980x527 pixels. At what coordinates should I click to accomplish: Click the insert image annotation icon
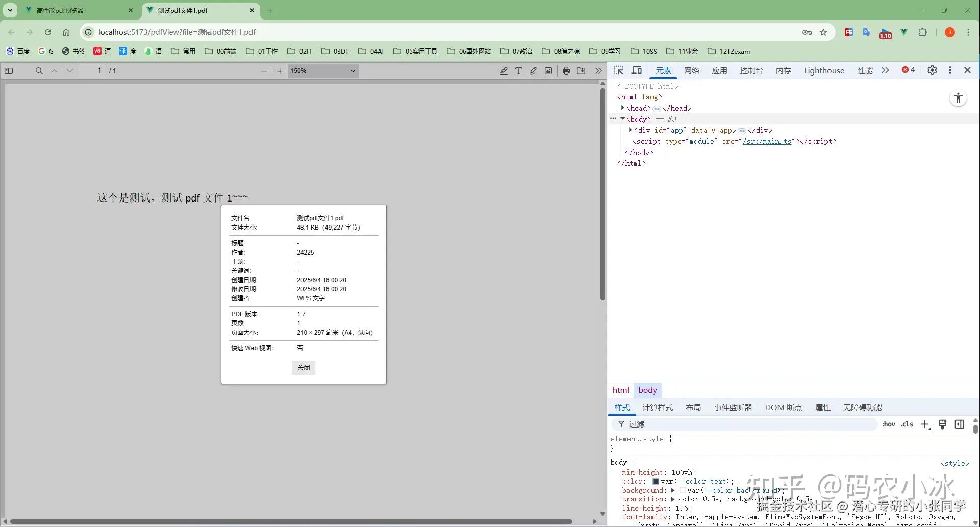tap(548, 71)
